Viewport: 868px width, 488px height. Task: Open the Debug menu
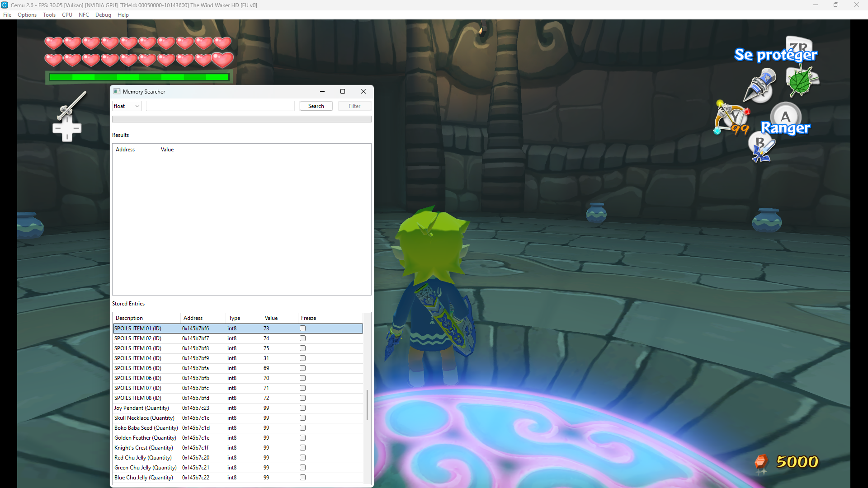(x=103, y=15)
